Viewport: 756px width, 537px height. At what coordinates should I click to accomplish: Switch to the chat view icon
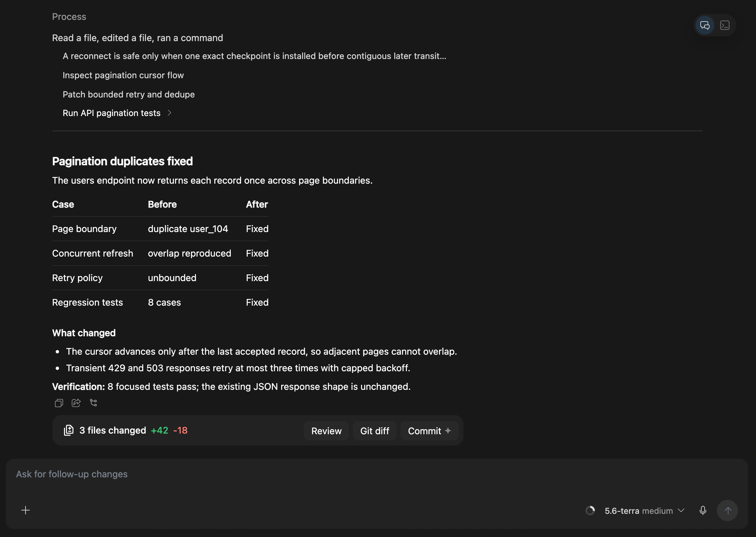click(x=705, y=25)
